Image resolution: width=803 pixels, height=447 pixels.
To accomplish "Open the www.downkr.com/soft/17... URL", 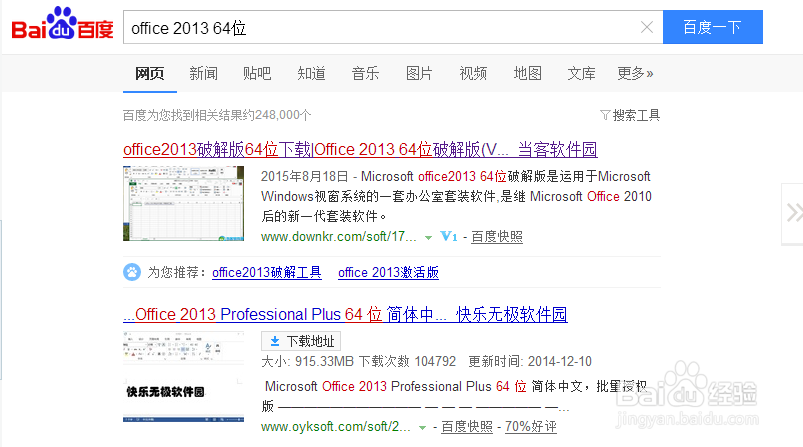I will point(339,237).
